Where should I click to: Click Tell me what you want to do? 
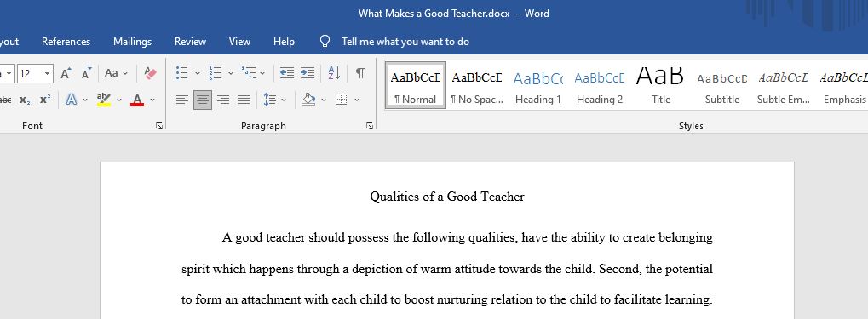point(405,42)
